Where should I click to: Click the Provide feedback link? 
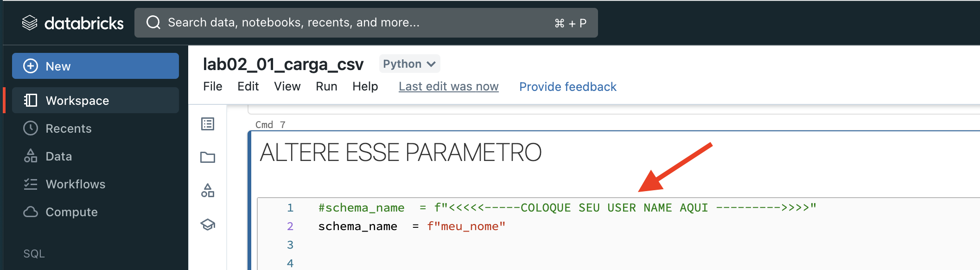(x=568, y=87)
